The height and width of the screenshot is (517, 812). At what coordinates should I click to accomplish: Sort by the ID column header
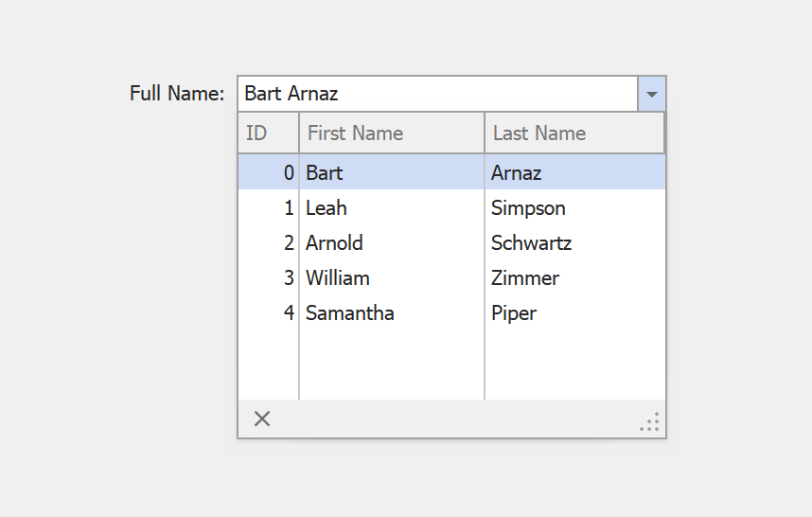point(268,134)
